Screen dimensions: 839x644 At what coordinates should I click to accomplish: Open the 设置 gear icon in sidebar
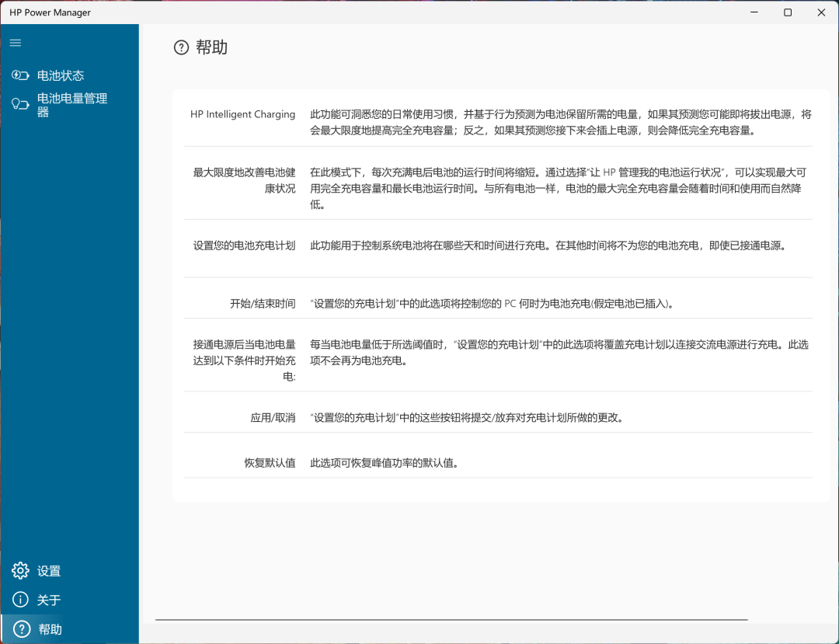pyautogui.click(x=20, y=571)
